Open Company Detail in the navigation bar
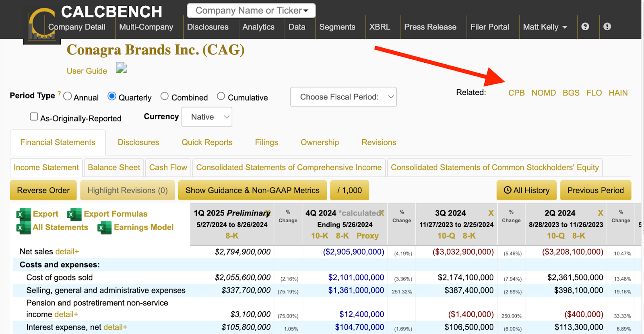Viewport: 644px width, 334px height. pos(76,27)
